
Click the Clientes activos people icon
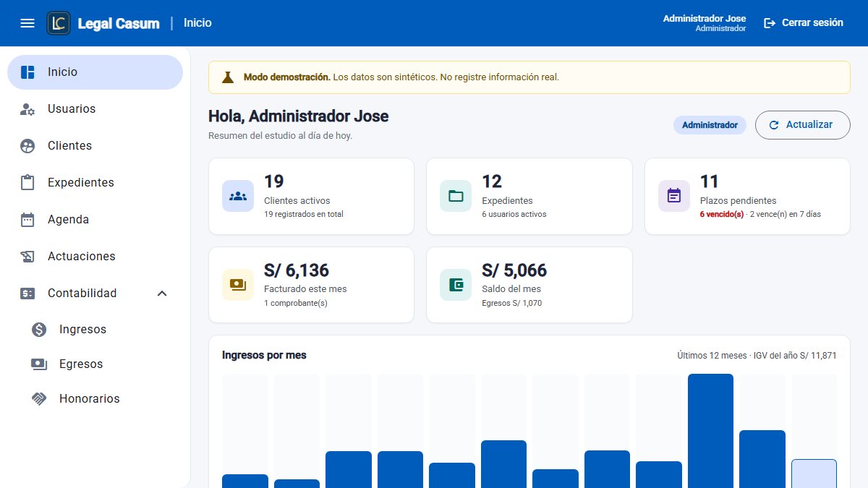(x=238, y=196)
